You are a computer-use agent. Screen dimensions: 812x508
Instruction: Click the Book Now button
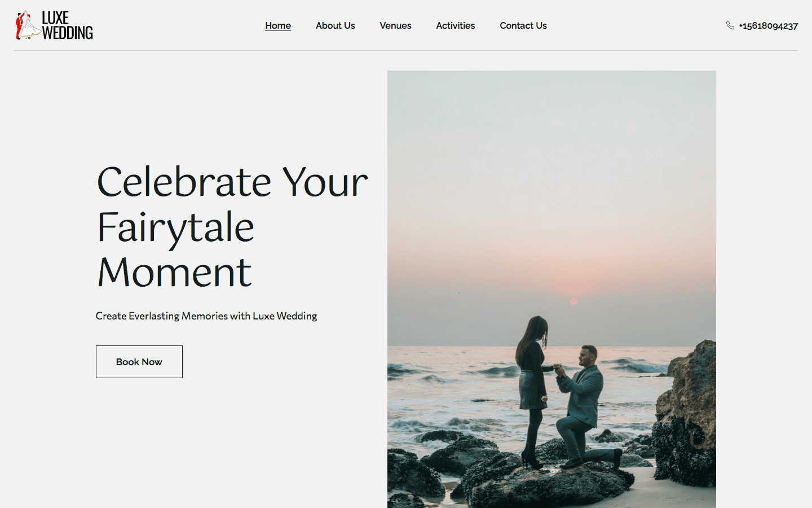pos(139,361)
